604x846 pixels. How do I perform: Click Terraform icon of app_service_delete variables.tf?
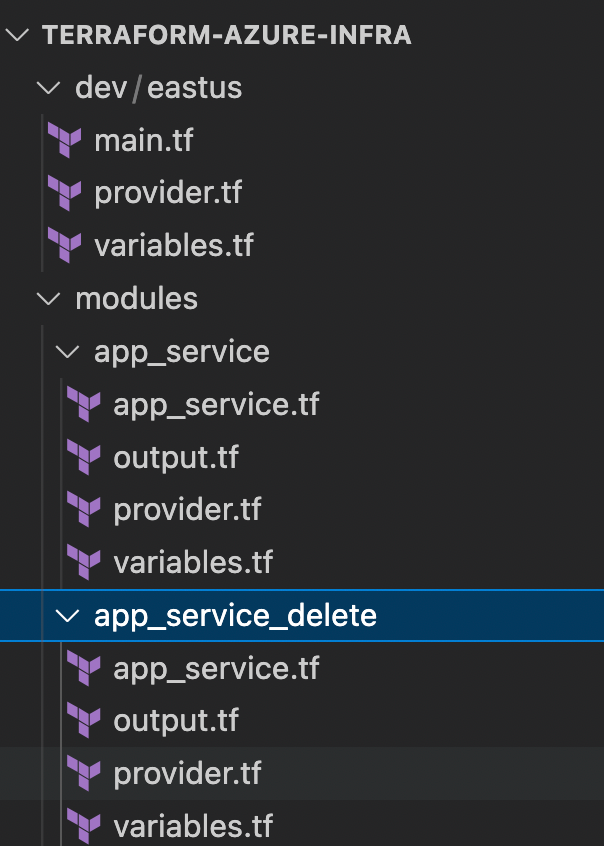click(x=84, y=825)
